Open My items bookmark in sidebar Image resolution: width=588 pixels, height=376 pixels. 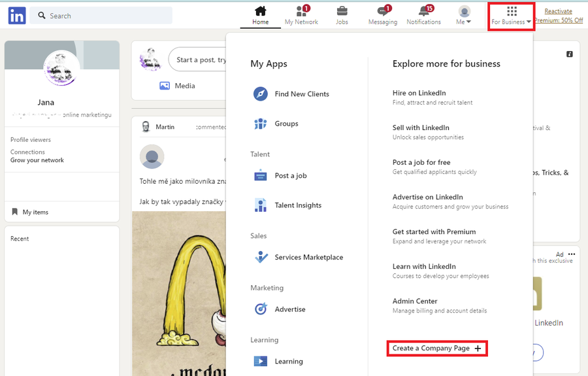(x=35, y=212)
